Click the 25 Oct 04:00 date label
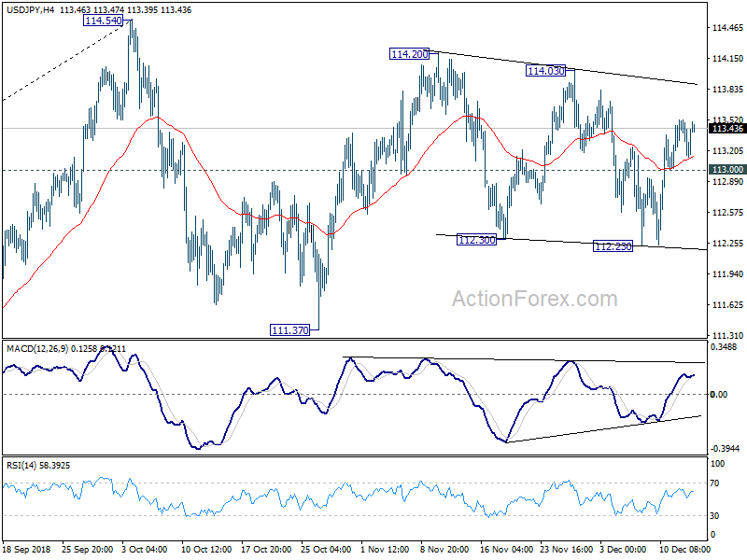This screenshot has height=560, width=747. click(x=326, y=549)
